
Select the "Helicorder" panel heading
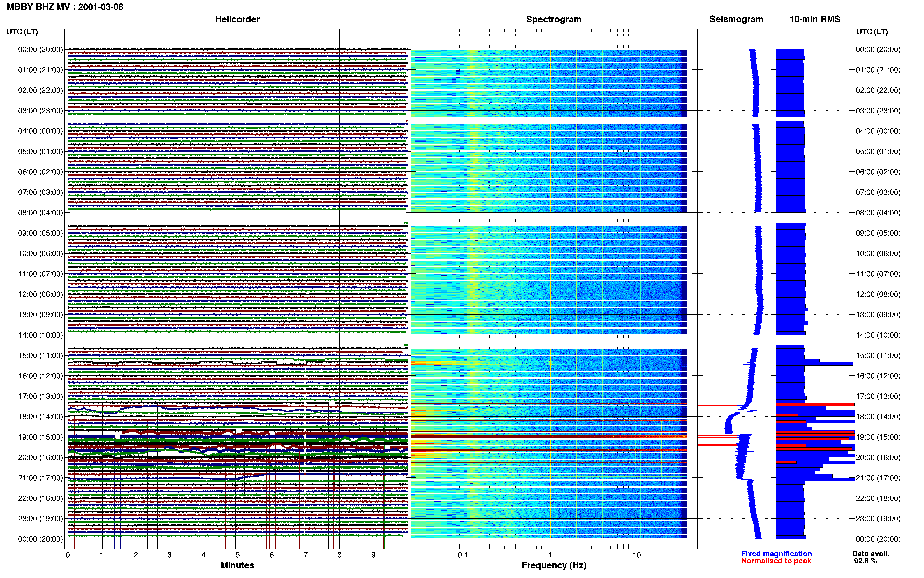coord(237,19)
